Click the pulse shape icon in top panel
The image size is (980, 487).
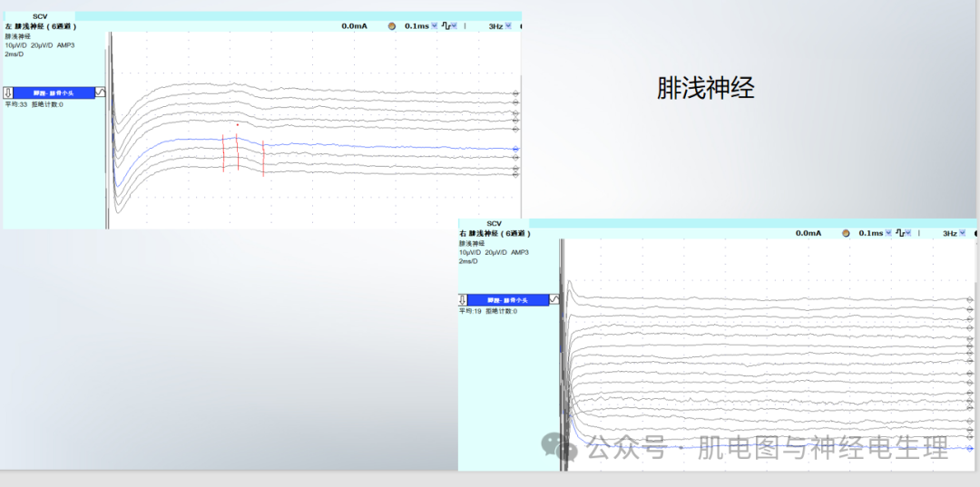click(446, 26)
